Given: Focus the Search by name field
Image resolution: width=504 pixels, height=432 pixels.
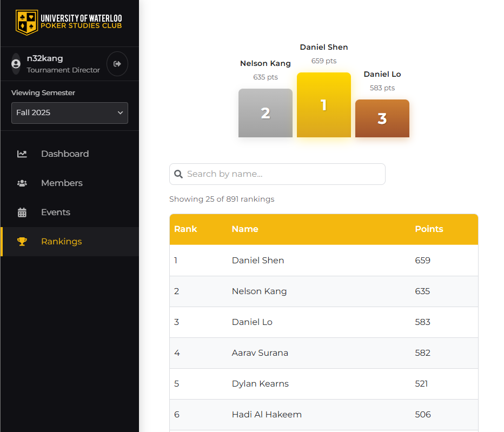Looking at the screenshot, I should pyautogui.click(x=277, y=174).
